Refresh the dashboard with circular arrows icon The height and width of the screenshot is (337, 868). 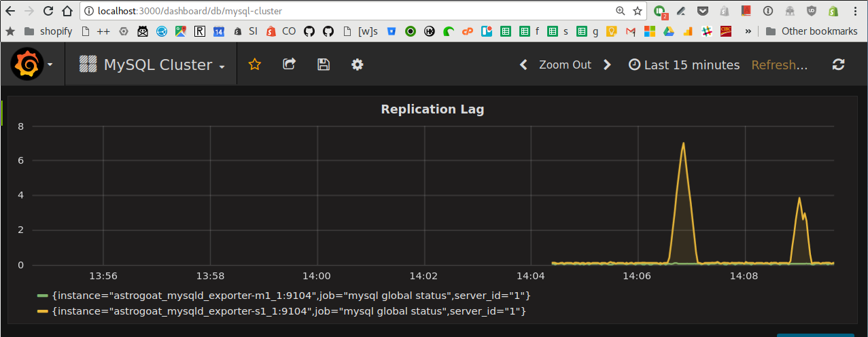coord(839,65)
